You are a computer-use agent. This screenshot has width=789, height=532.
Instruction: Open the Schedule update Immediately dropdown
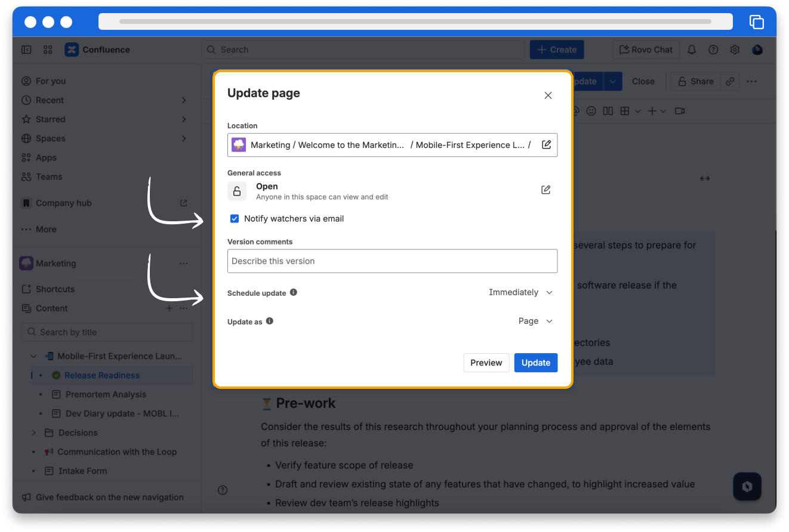click(520, 292)
